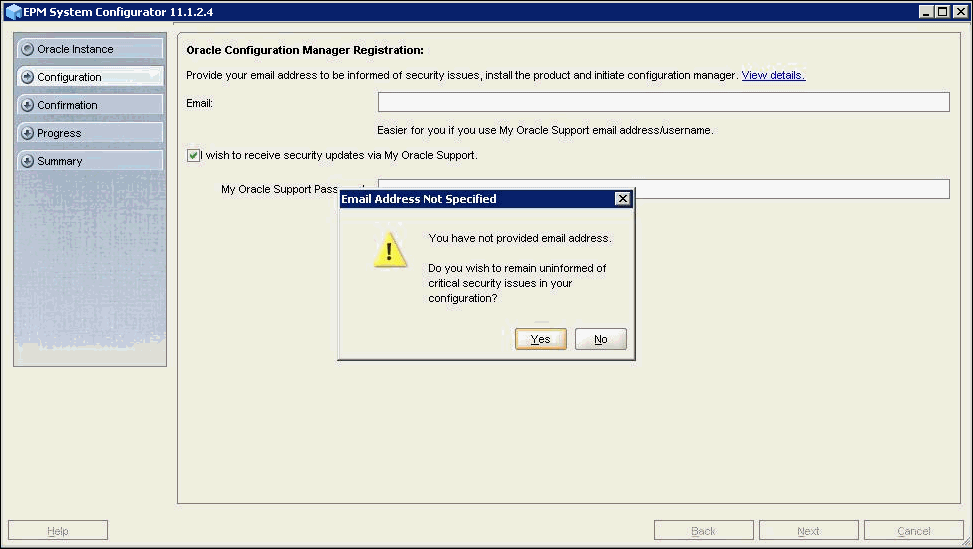Click the 'Email:' field label
Screen dimensions: 973x549
click(199, 103)
